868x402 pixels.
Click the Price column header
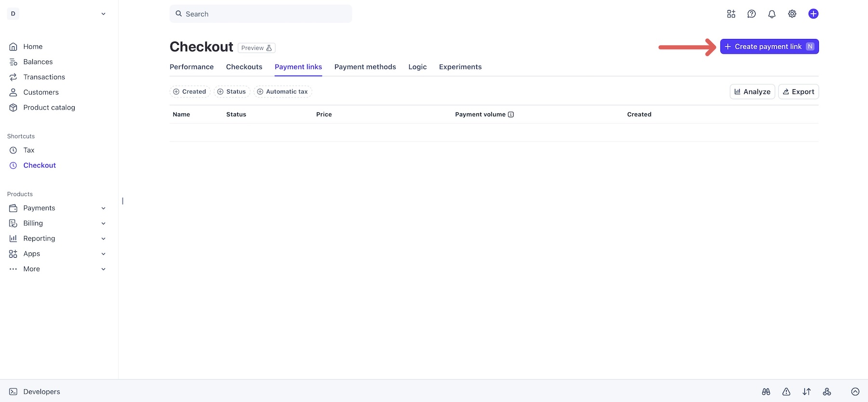click(x=324, y=114)
